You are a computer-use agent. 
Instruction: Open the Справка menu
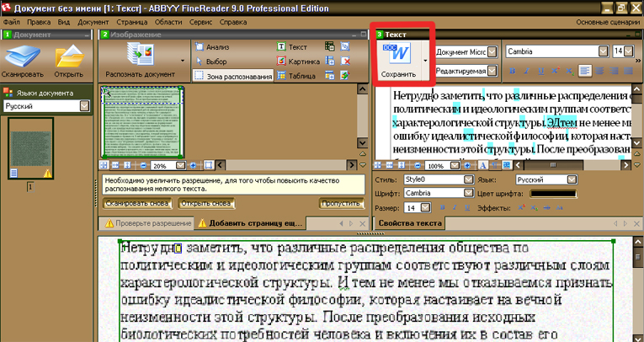[233, 22]
